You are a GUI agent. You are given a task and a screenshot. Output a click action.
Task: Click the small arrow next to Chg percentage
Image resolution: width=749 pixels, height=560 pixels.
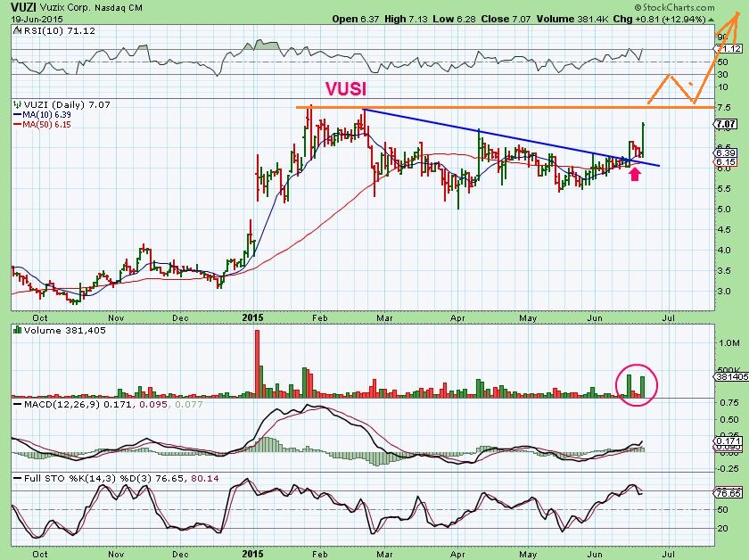point(712,20)
